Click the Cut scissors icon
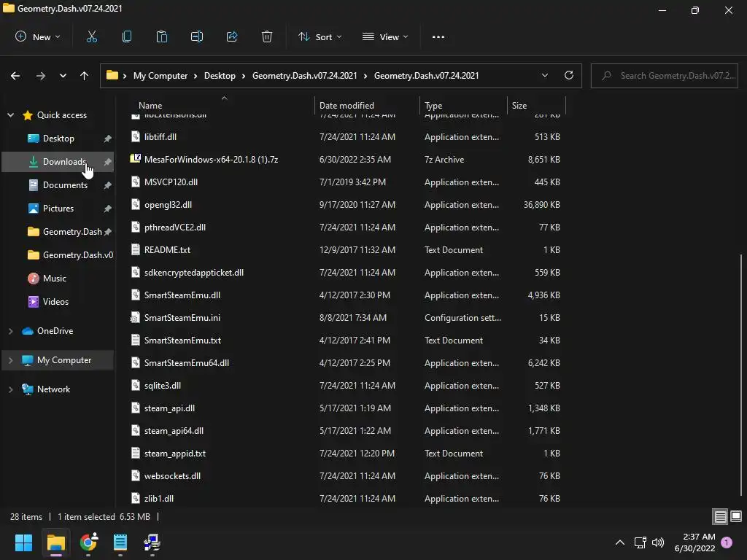 tap(91, 36)
